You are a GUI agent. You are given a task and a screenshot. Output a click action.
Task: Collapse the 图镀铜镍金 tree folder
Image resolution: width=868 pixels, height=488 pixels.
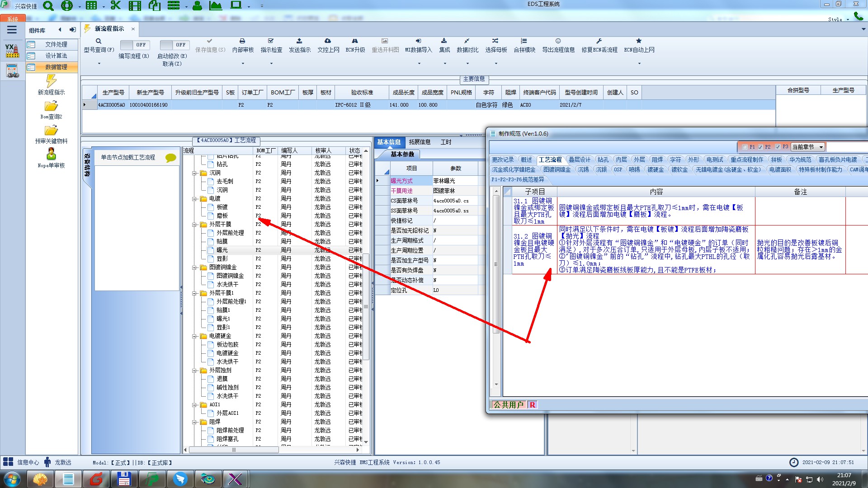pos(194,267)
